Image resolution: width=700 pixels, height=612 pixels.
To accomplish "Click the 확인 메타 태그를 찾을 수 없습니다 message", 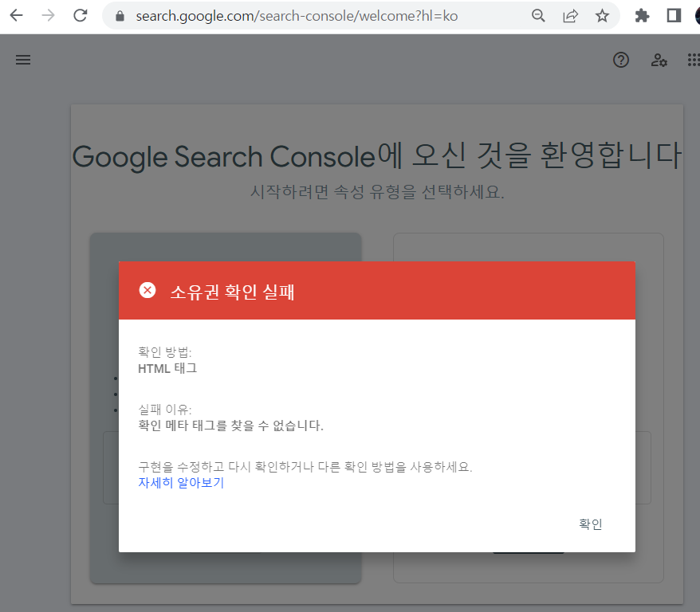I will (230, 426).
